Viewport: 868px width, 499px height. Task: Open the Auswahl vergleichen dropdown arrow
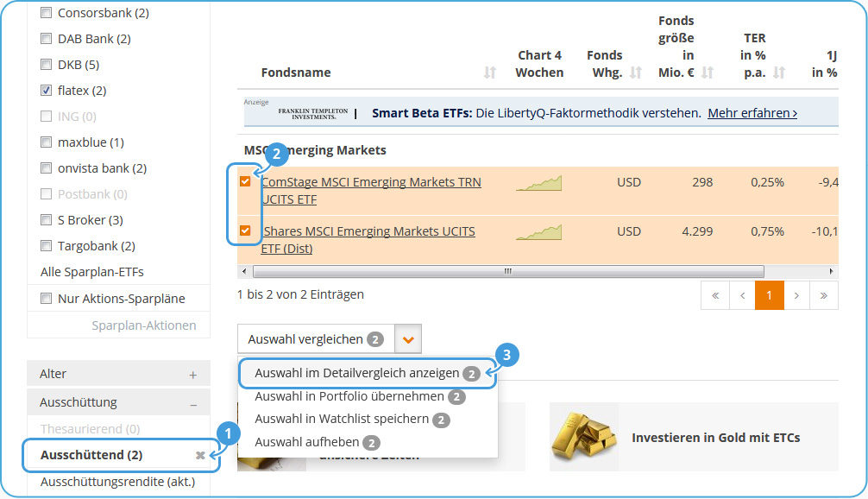pyautogui.click(x=408, y=339)
